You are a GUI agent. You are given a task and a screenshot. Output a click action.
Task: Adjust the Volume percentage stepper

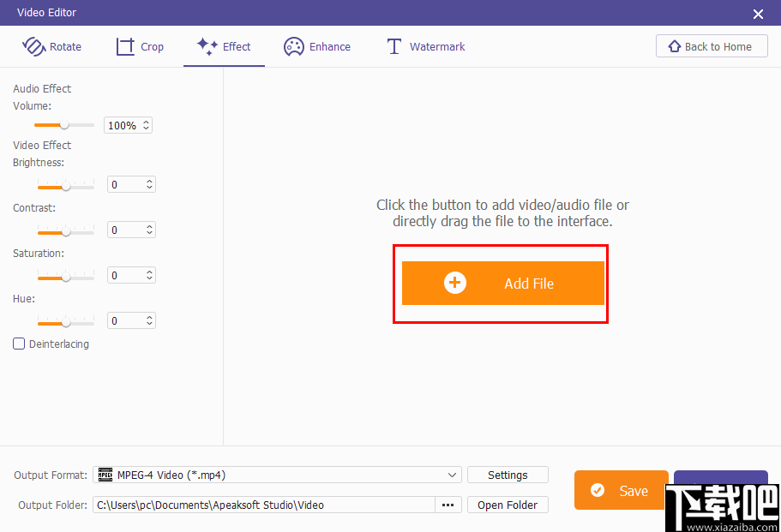click(147, 125)
